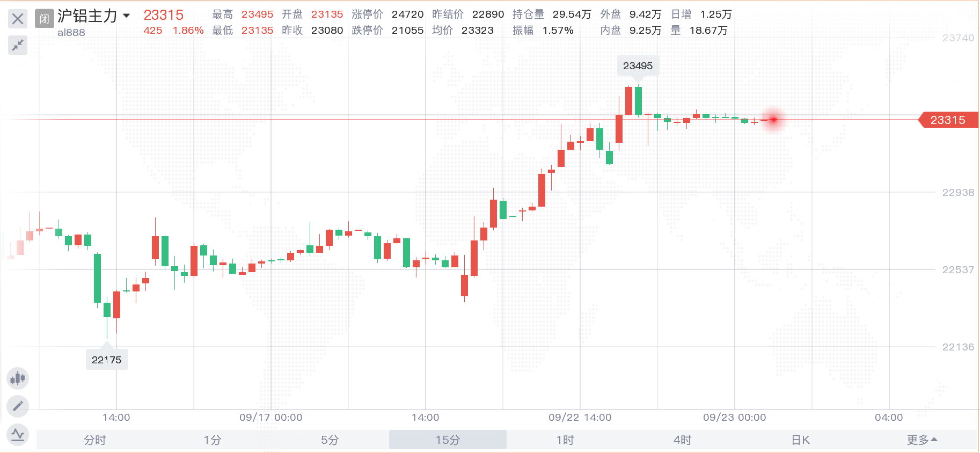Open the indicator line icon at bottom left
The width and height of the screenshot is (980, 453).
18,434
